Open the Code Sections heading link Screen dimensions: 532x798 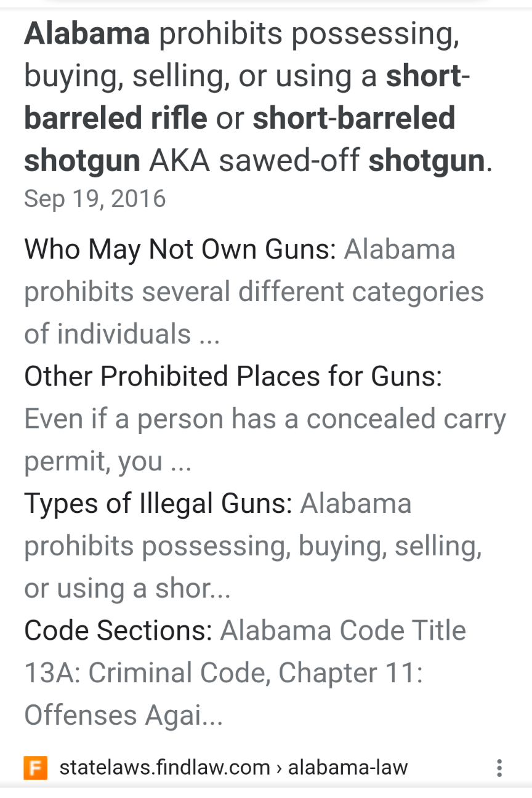tap(118, 631)
